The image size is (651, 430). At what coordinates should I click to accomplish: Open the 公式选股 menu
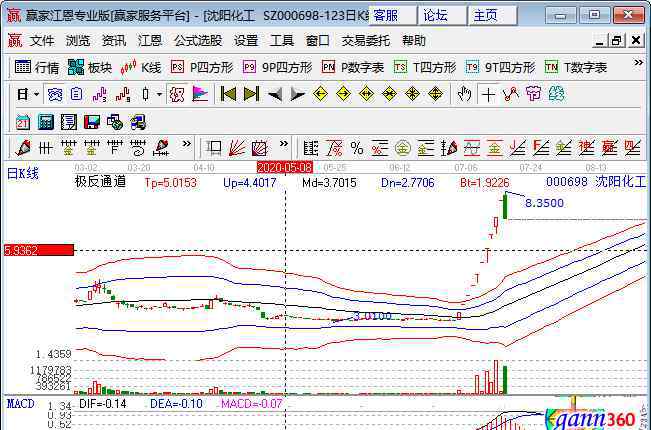pyautogui.click(x=198, y=41)
